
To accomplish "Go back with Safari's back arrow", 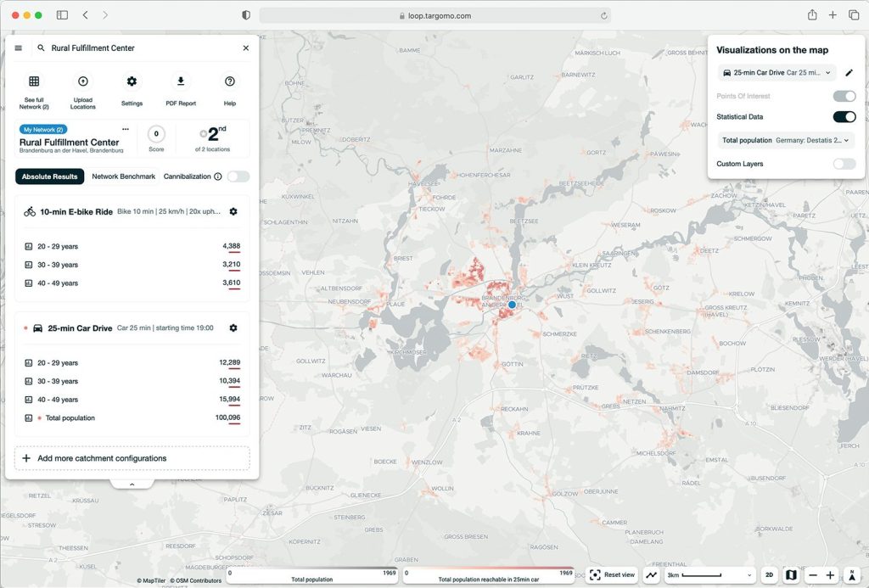I will tap(86, 15).
